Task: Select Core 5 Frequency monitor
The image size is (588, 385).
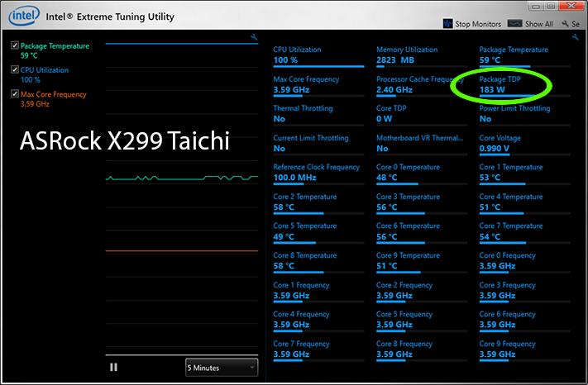Action: pos(422,321)
